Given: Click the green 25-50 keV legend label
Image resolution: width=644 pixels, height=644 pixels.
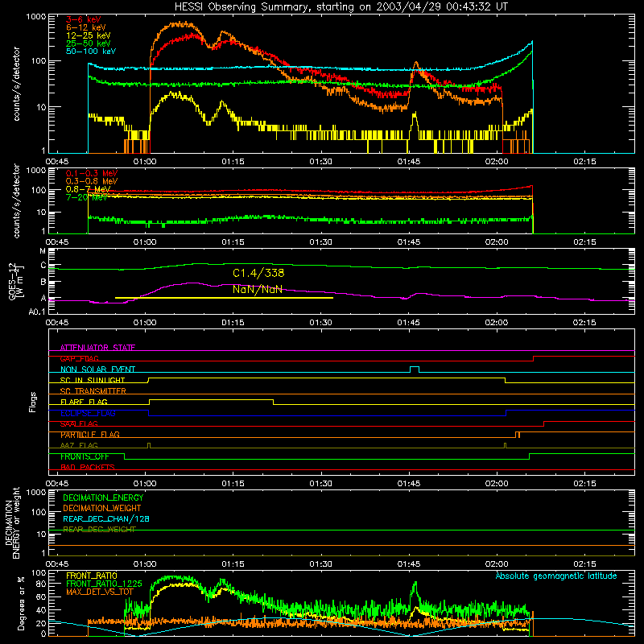Looking at the screenshot, I should click(x=89, y=43).
